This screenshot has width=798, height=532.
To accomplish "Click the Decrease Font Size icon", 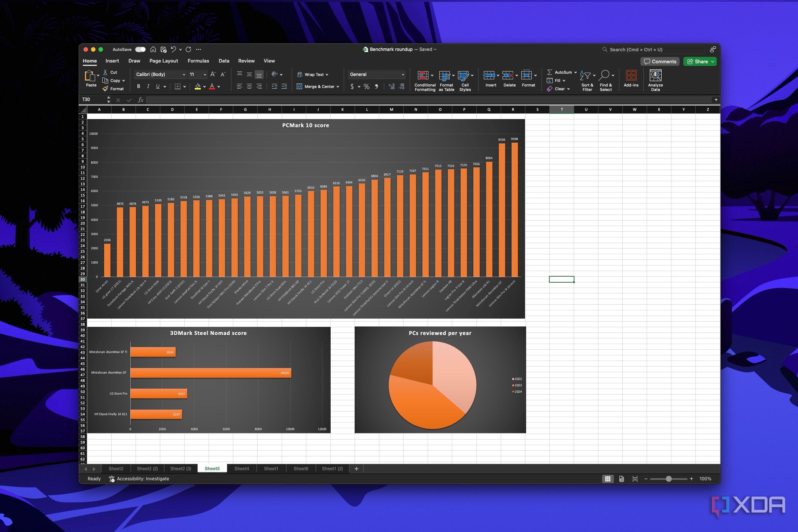I will click(223, 75).
